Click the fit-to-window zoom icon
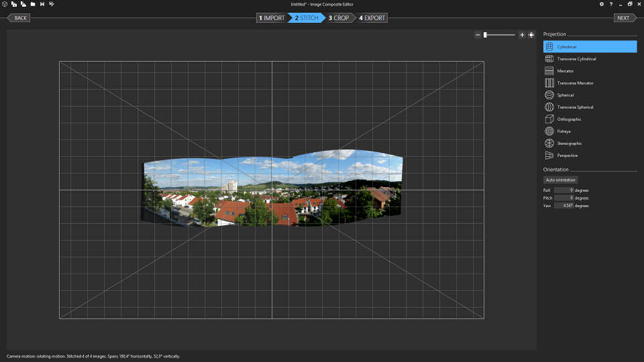644x362 pixels. coord(531,35)
